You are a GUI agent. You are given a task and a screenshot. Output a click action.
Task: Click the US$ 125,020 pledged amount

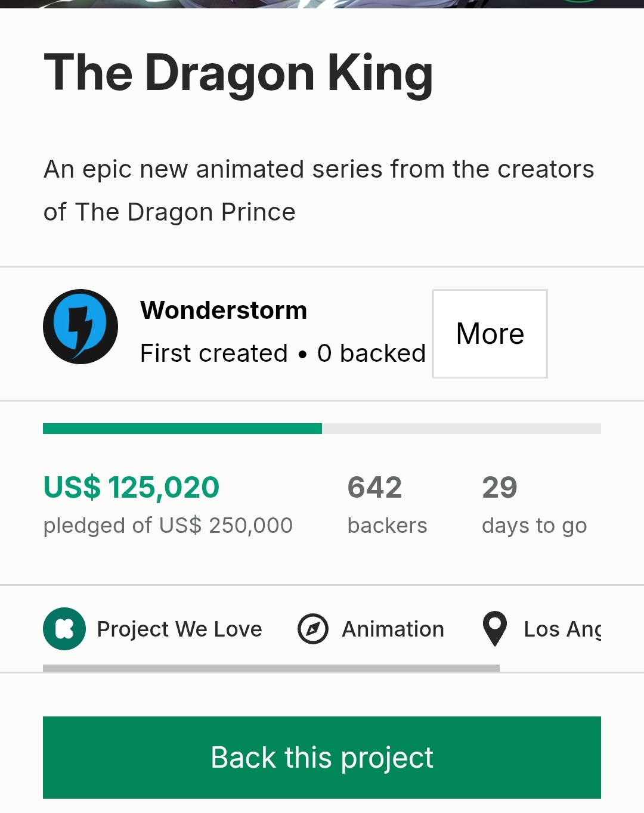[x=132, y=488]
